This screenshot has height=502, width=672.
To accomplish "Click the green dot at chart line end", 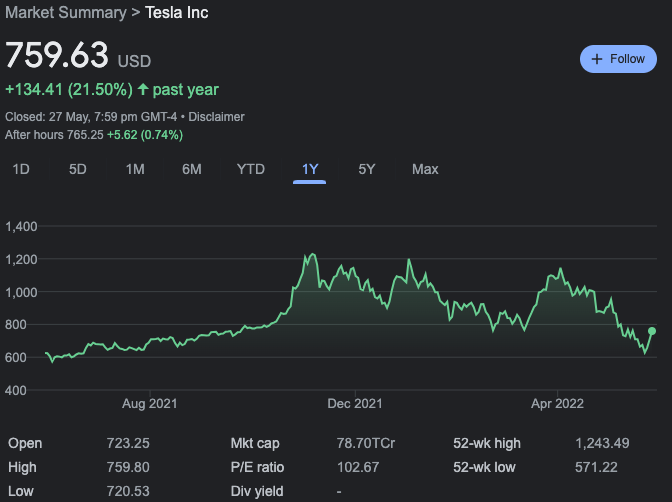I will pos(652,331).
